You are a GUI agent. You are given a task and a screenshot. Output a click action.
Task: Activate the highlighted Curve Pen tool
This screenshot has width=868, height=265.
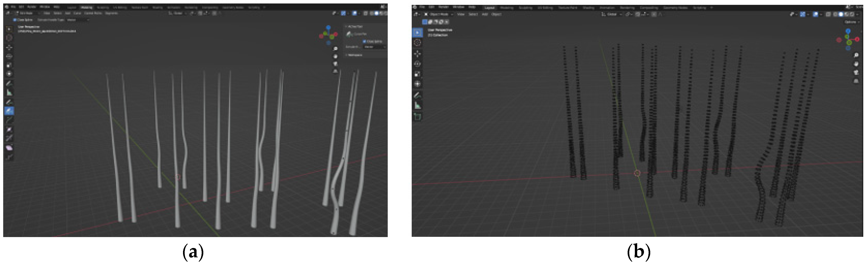point(9,110)
